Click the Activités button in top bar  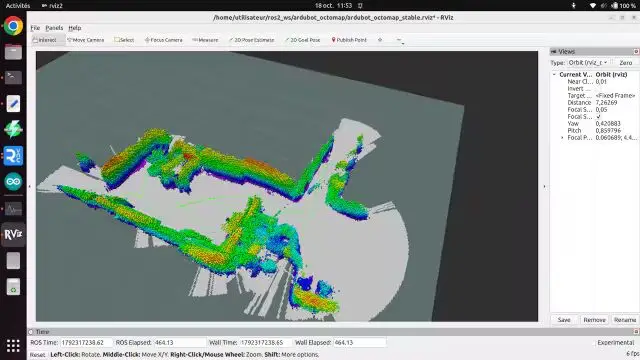(x=18, y=5)
